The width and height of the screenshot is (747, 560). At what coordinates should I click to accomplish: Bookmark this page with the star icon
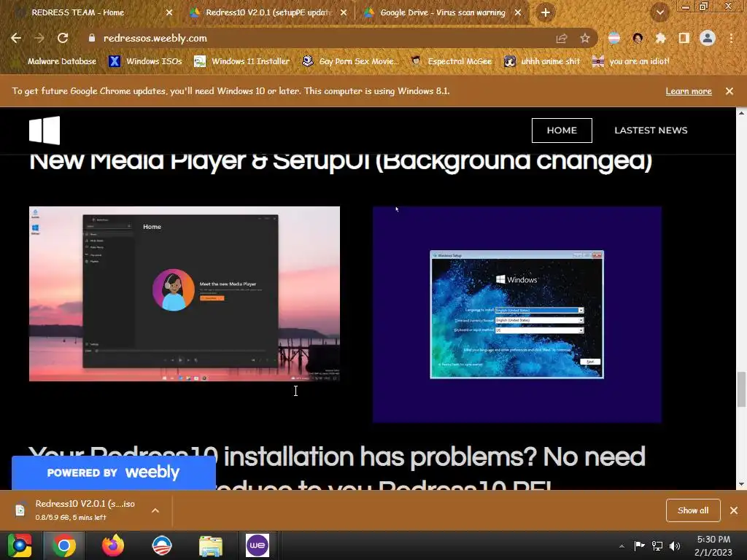click(x=584, y=39)
